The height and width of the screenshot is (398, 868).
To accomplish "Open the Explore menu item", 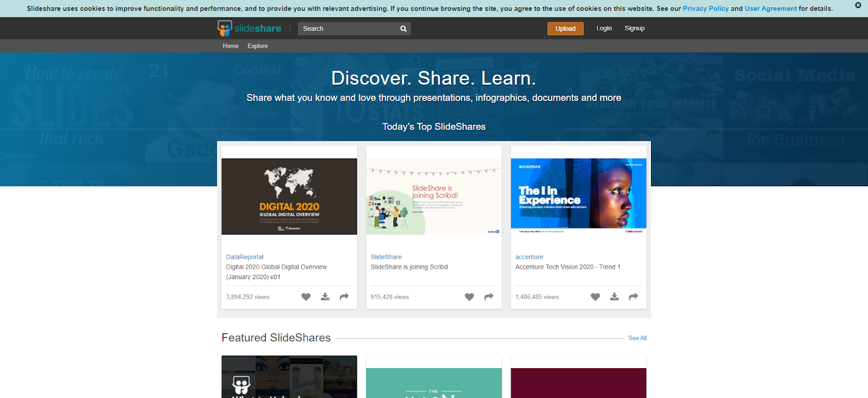I will click(258, 46).
